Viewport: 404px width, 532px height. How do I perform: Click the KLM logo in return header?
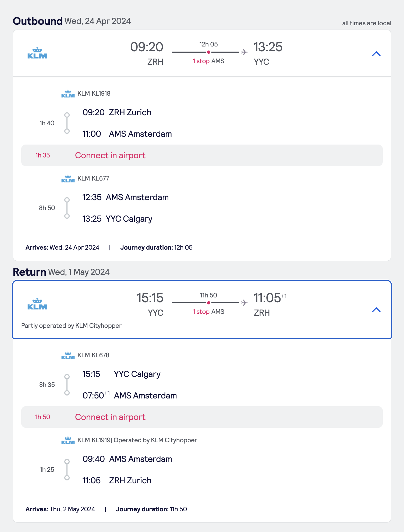tap(37, 304)
